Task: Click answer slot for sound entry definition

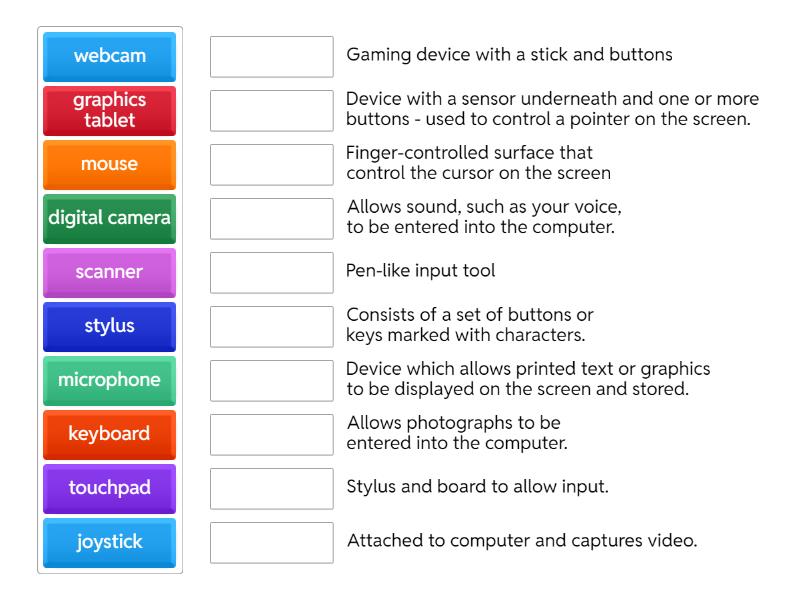Action: click(272, 219)
